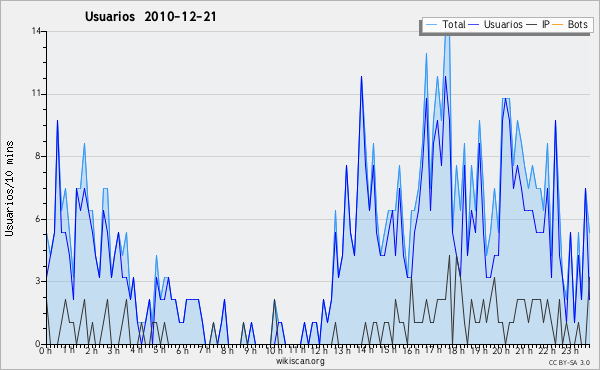Image resolution: width=600 pixels, height=370 pixels.
Task: Click the x-axis label '12 h'
Action: [319, 350]
